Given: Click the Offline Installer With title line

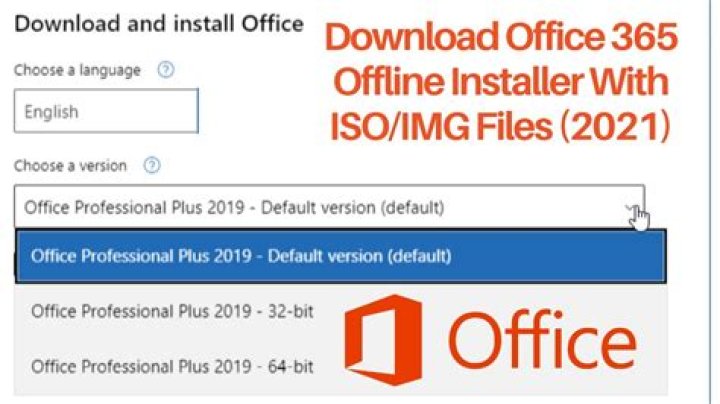Looking at the screenshot, I should 502,84.
